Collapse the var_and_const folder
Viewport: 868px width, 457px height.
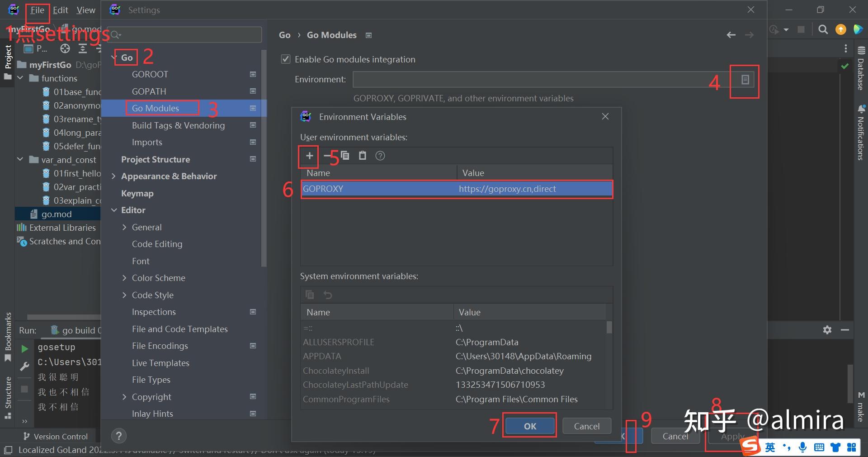tap(20, 159)
